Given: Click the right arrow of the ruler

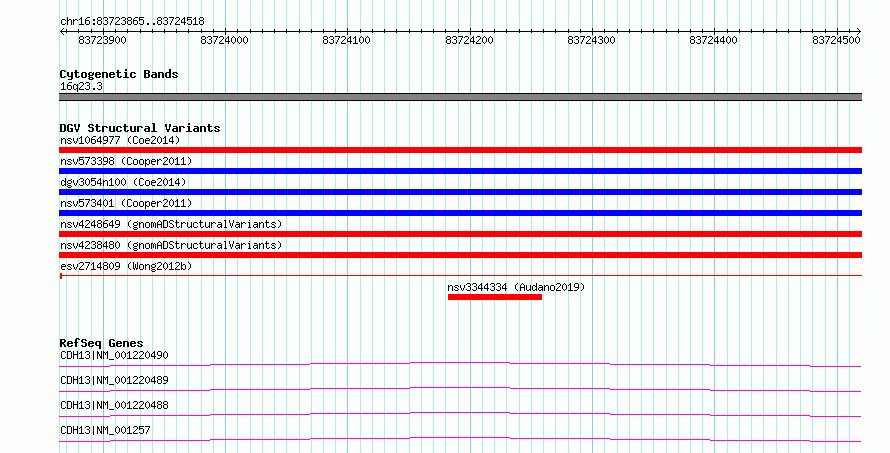Looking at the screenshot, I should 859,31.
